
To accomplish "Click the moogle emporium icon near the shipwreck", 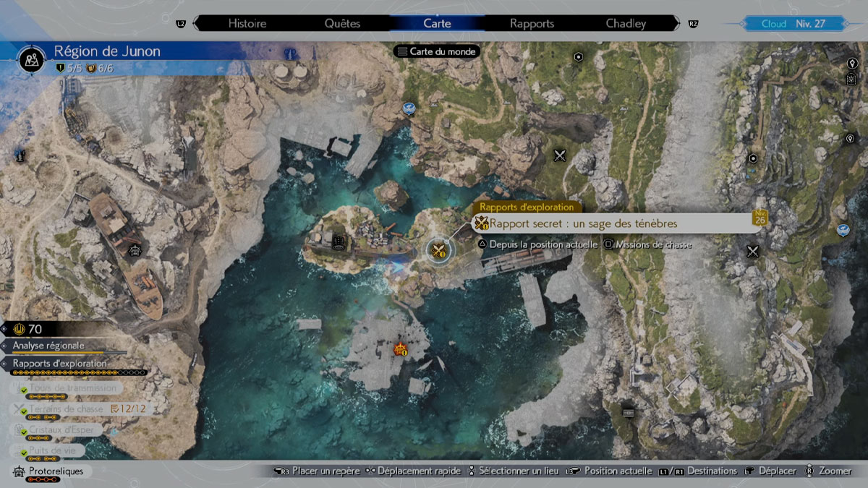I will pyautogui.click(x=134, y=251).
